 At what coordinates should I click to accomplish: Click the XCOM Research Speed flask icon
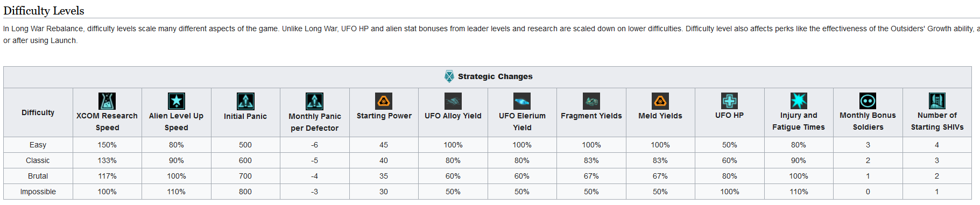107,101
